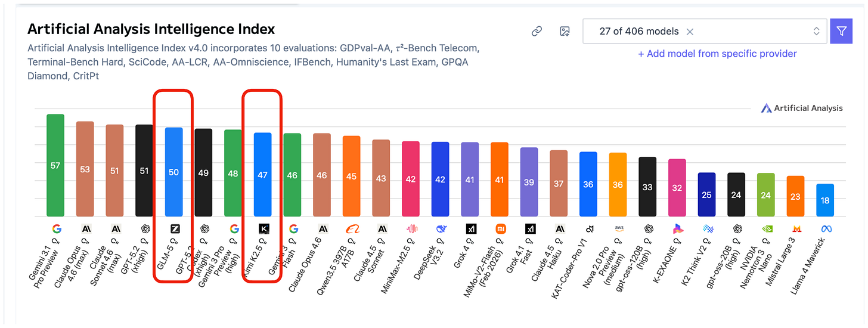The width and height of the screenshot is (868, 328).
Task: Click the model selector chevron arrows
Action: pyautogui.click(x=816, y=32)
